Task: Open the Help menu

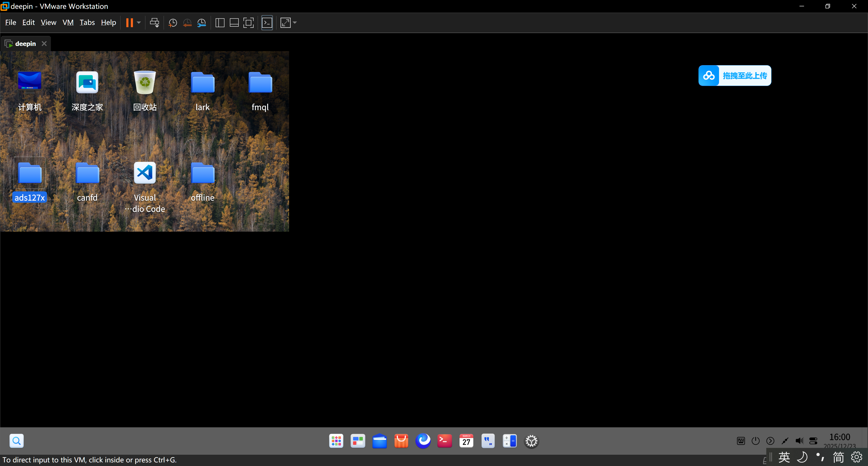Action: (x=108, y=23)
